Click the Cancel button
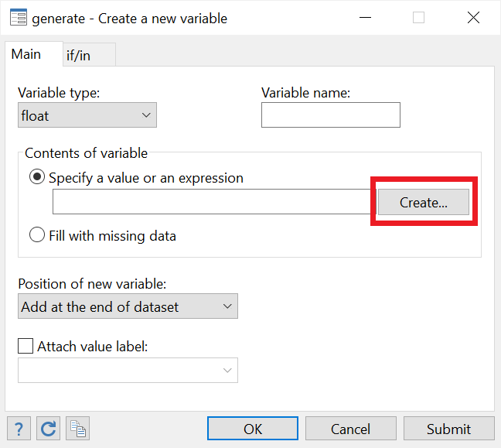This screenshot has width=501, height=448. pos(351,429)
